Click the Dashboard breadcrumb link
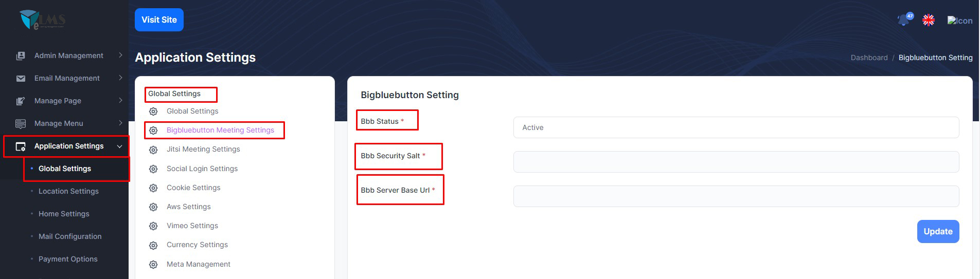This screenshot has width=980, height=279. [869, 58]
